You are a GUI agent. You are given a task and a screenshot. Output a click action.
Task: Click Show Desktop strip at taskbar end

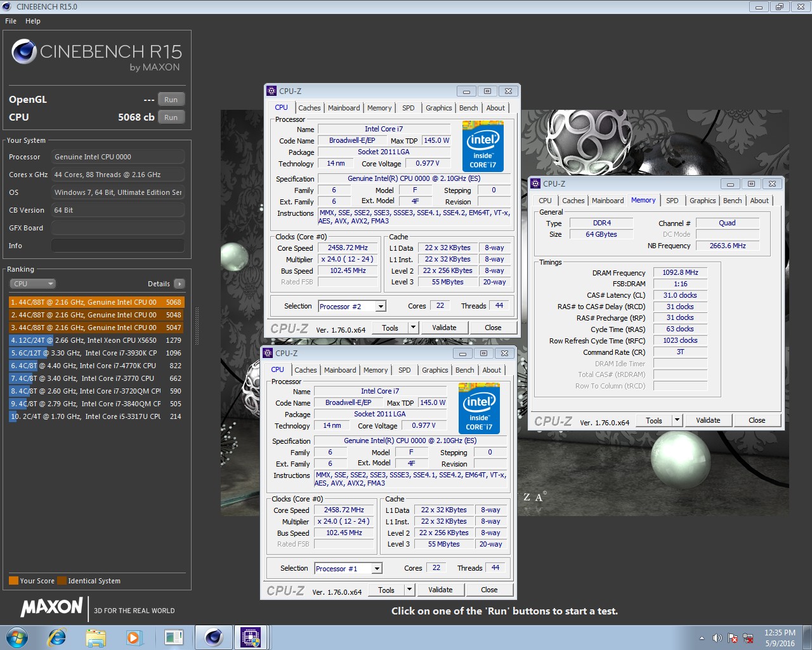coord(807,637)
